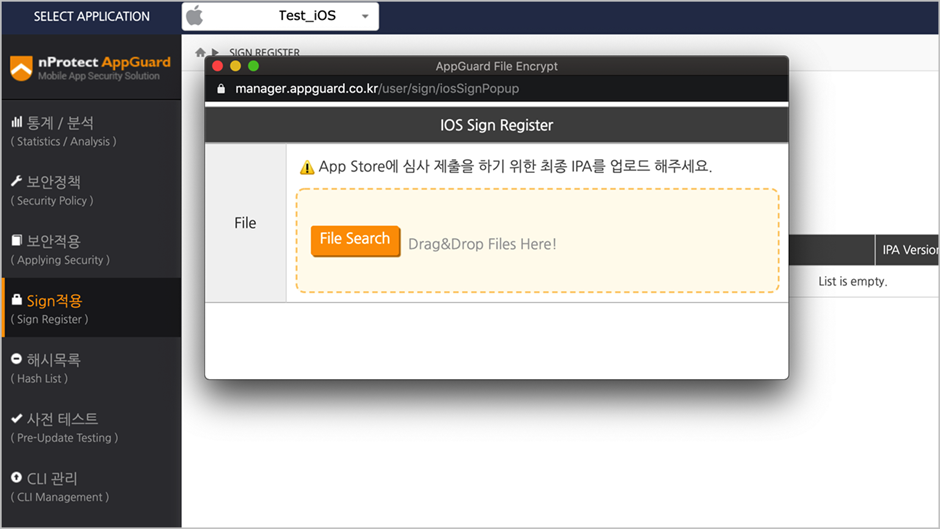Maximize the AppGuard File Encrypt popup
Screen dimensions: 940x529
(x=254, y=66)
